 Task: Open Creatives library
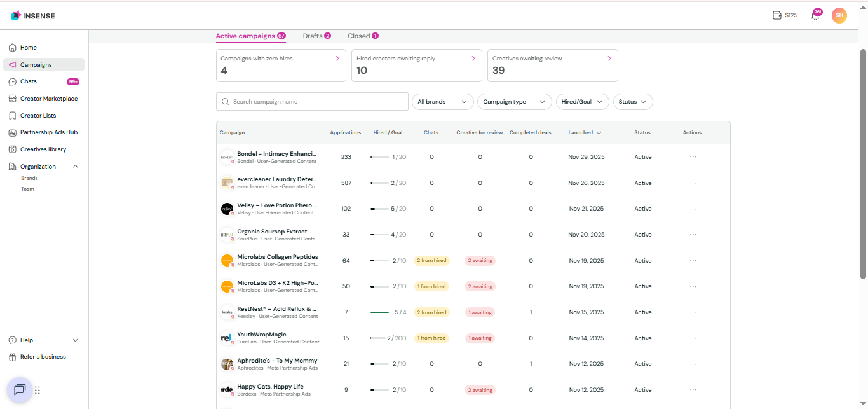(44, 149)
